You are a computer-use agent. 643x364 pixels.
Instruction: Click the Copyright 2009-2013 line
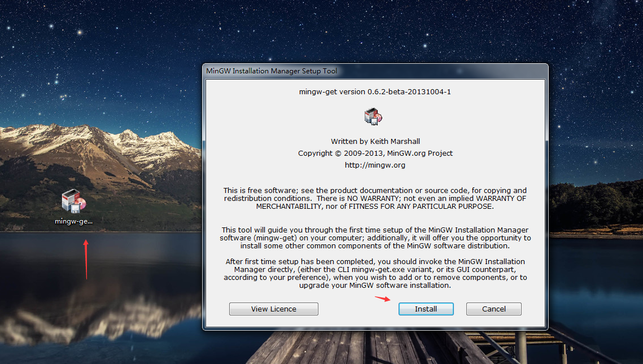375,154
